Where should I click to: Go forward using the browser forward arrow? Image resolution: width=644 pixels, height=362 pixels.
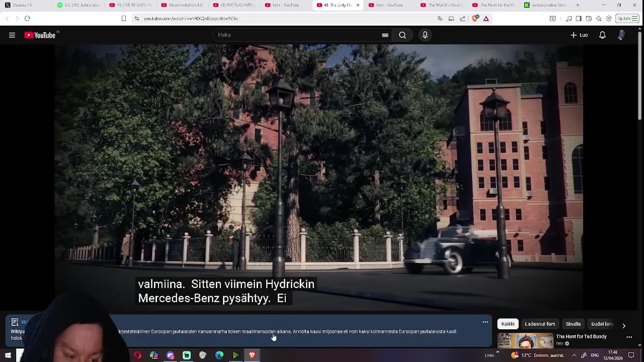pyautogui.click(x=17, y=19)
